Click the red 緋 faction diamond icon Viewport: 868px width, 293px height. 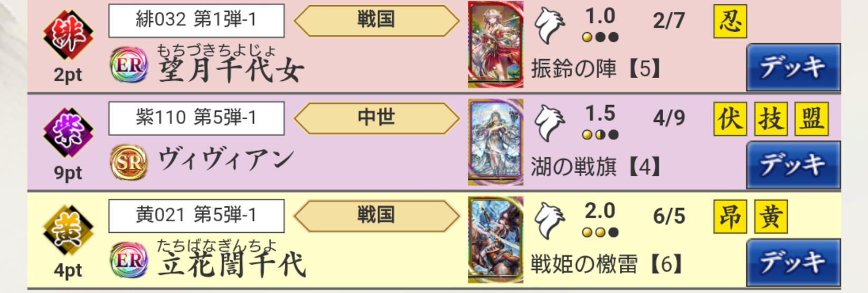68,35
